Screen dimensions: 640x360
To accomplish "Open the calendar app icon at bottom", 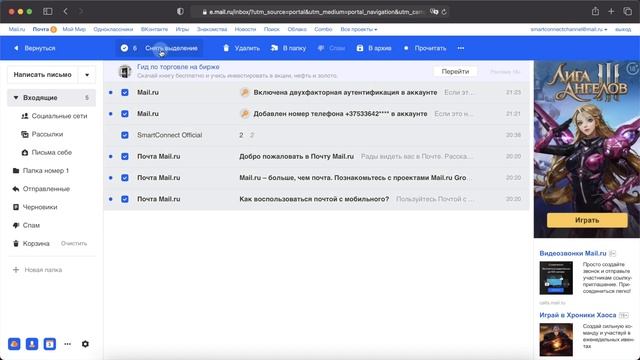I will 50,344.
